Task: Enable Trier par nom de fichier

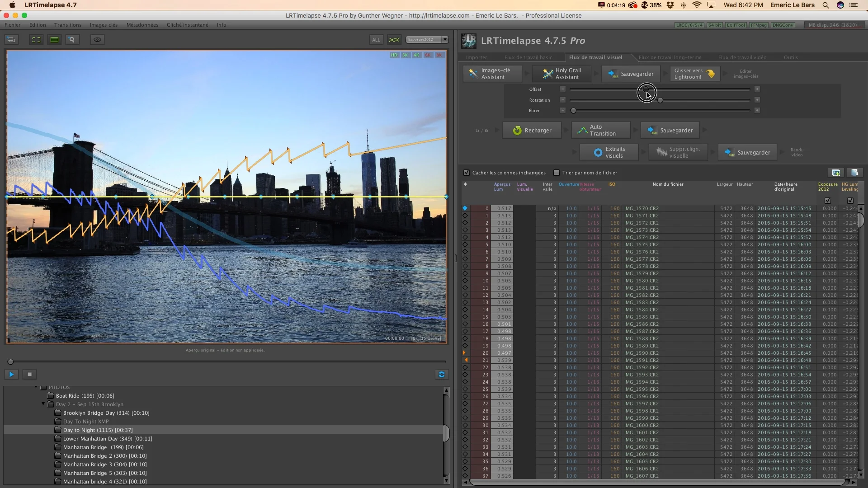Action: pyautogui.click(x=557, y=173)
